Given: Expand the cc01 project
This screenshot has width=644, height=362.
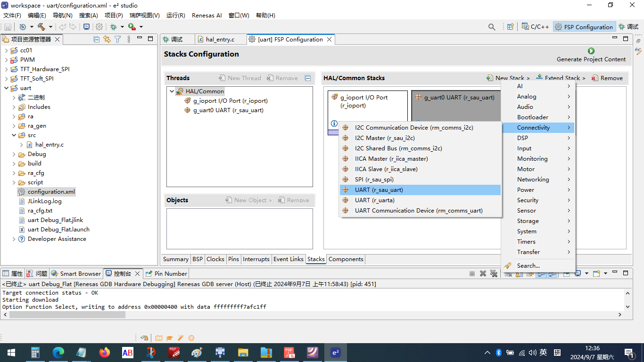Looking at the screenshot, I should (x=6, y=50).
